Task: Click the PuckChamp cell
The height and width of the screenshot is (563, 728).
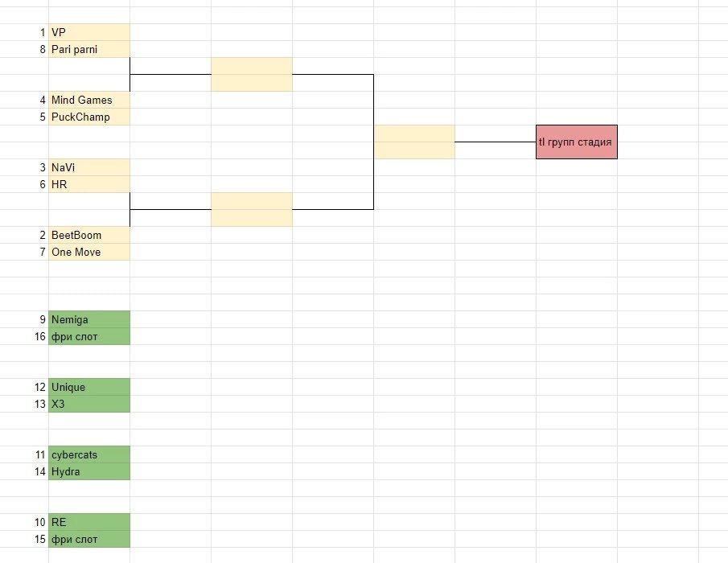Action: coord(88,117)
